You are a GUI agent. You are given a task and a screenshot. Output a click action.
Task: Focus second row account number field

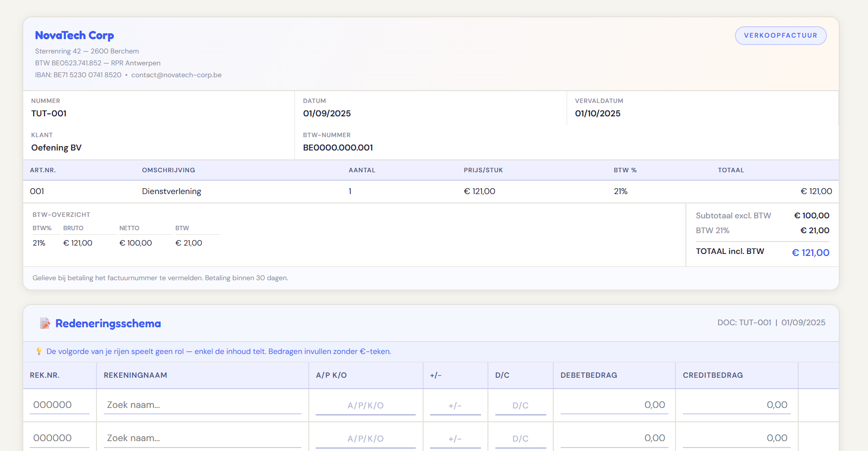pos(59,438)
